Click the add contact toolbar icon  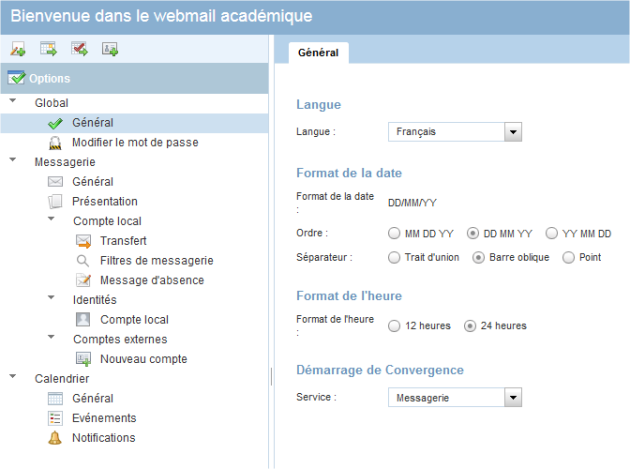pyautogui.click(x=110, y=49)
